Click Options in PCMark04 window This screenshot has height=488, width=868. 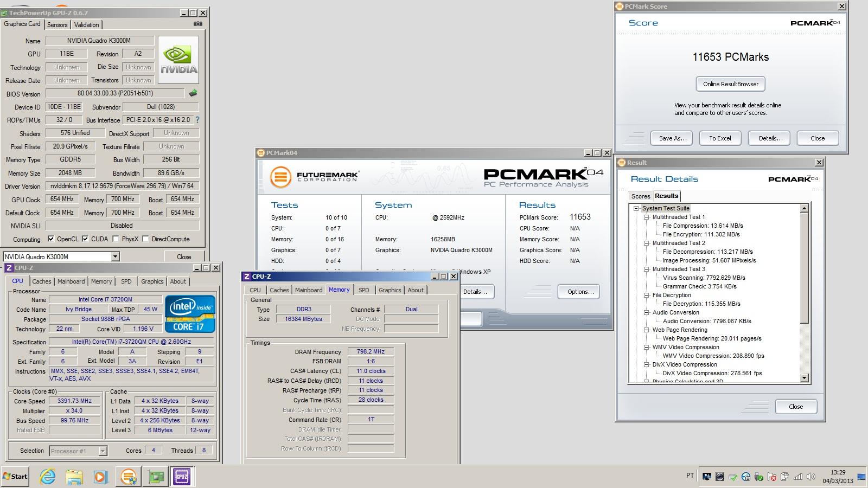[580, 292]
